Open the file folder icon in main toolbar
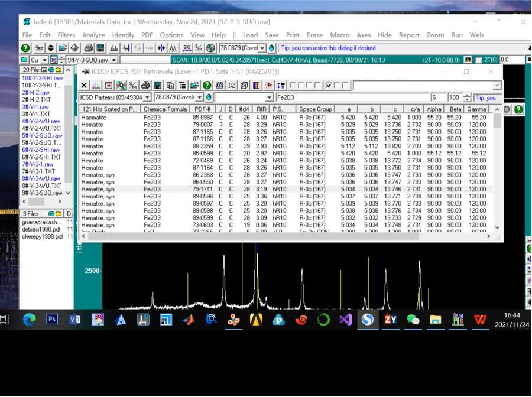 (62, 48)
